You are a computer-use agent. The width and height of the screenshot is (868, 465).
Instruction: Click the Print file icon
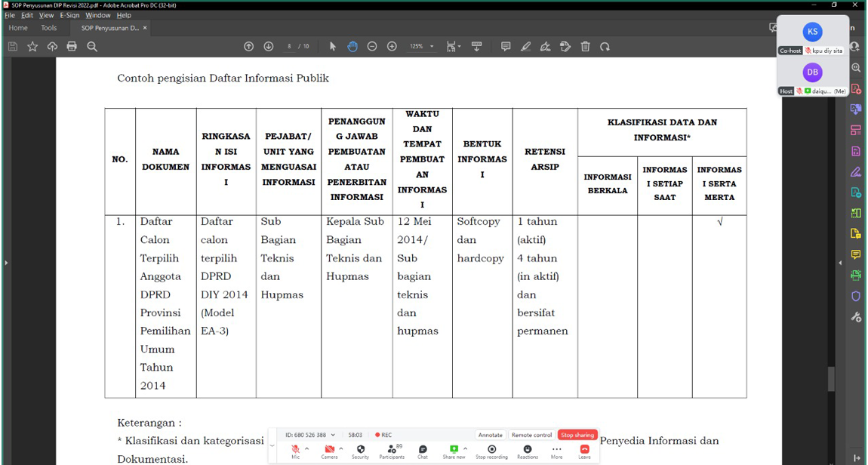pos(72,47)
